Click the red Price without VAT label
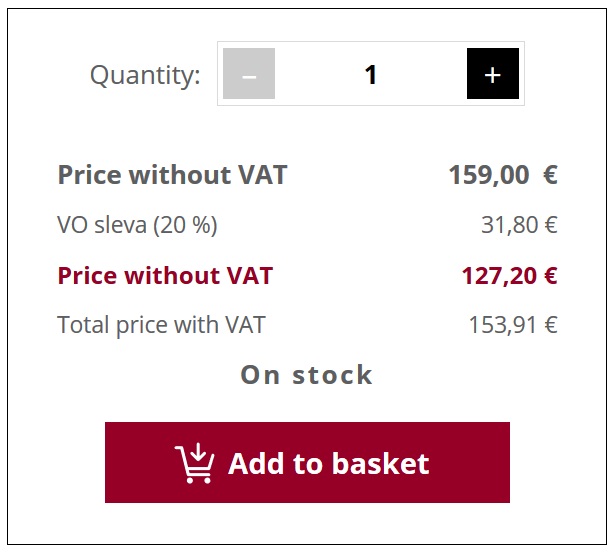The width and height of the screenshot is (616, 553). [x=165, y=275]
